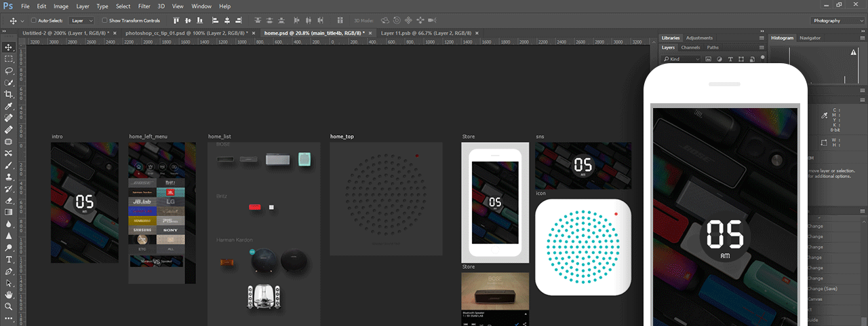This screenshot has width=868, height=326.
Task: Click the teal dotted icon artboard thumbnail
Action: pos(583,247)
